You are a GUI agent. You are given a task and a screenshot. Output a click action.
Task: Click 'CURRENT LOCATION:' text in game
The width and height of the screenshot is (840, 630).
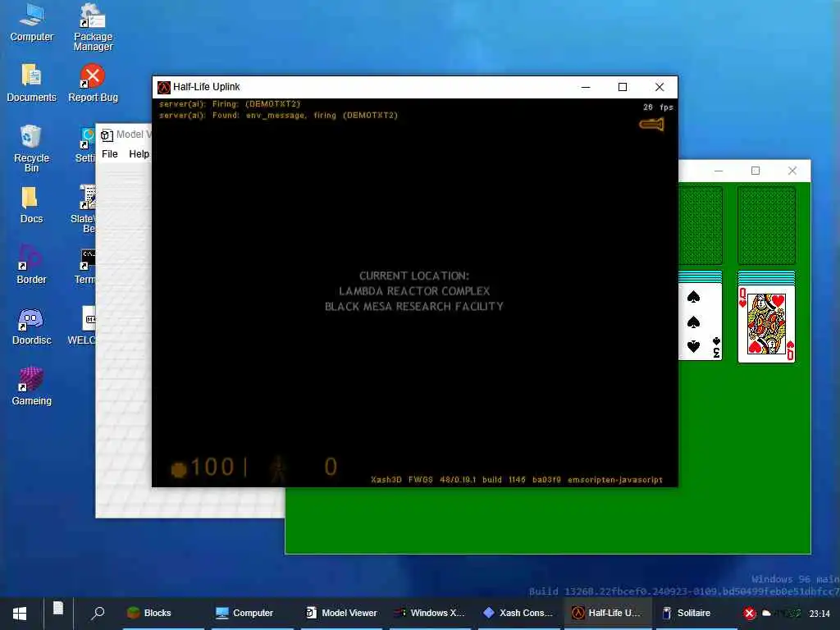point(414,276)
